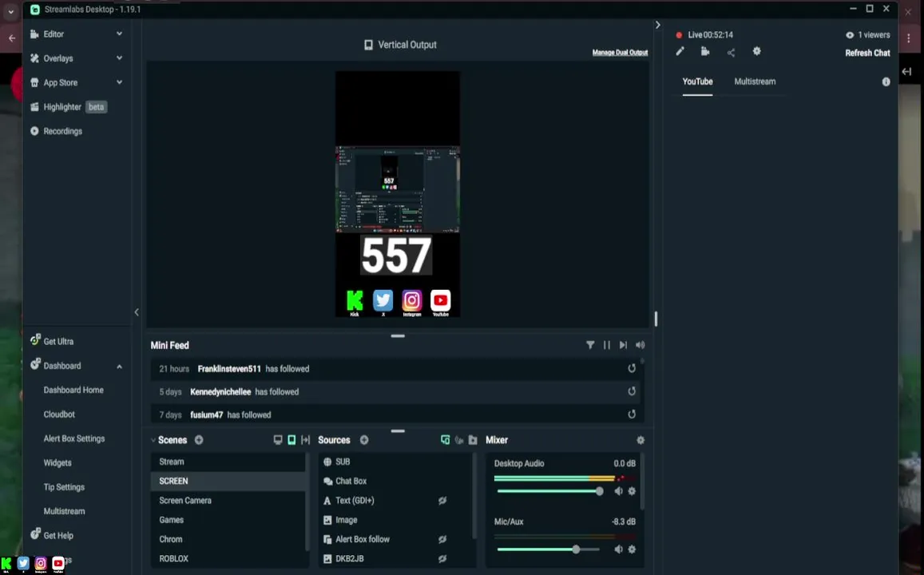Click the Manage Dual Output link
The height and width of the screenshot is (575, 924).
[620, 53]
